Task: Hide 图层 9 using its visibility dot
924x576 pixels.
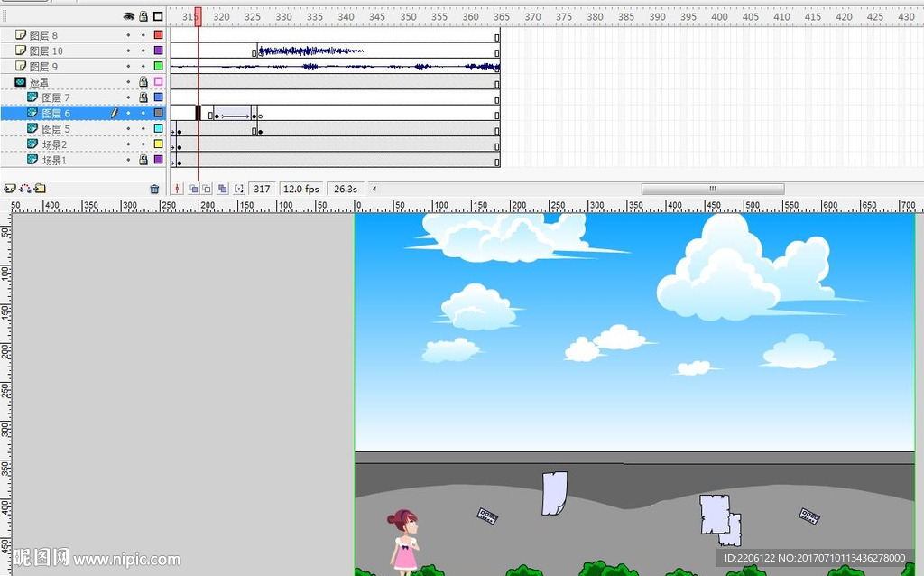Action: coord(128,66)
